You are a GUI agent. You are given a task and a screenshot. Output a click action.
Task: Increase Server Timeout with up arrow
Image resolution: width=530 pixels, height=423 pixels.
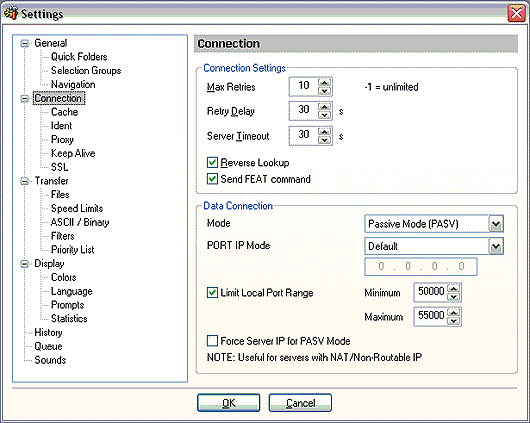324,132
